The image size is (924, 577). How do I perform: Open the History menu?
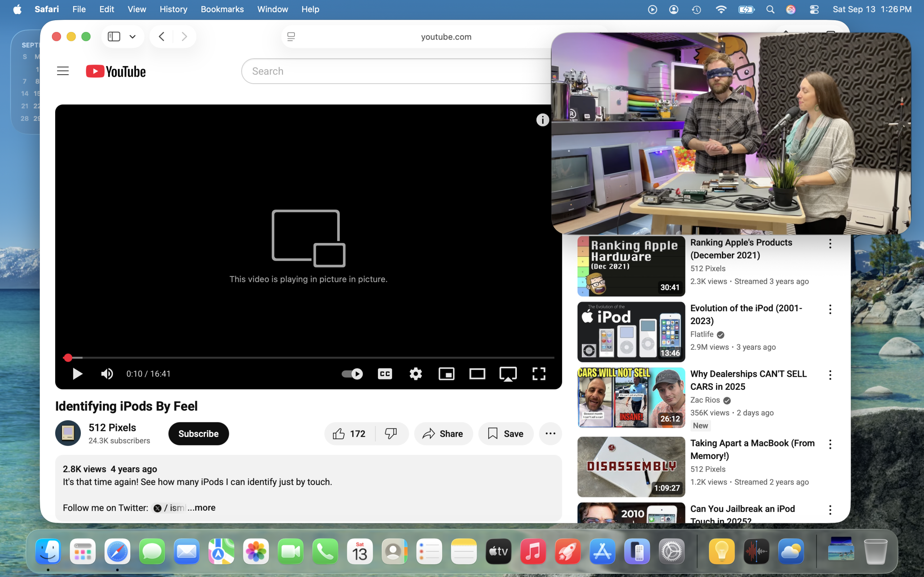tap(173, 9)
